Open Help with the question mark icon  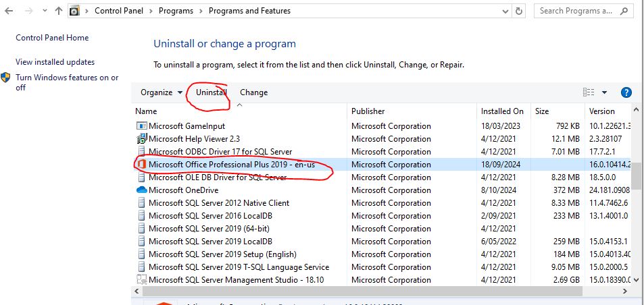click(x=626, y=92)
